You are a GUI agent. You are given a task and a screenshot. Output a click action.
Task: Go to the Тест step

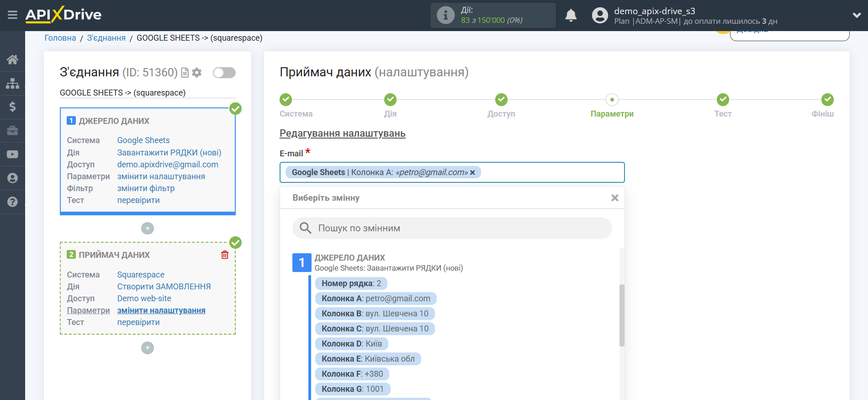tap(723, 100)
